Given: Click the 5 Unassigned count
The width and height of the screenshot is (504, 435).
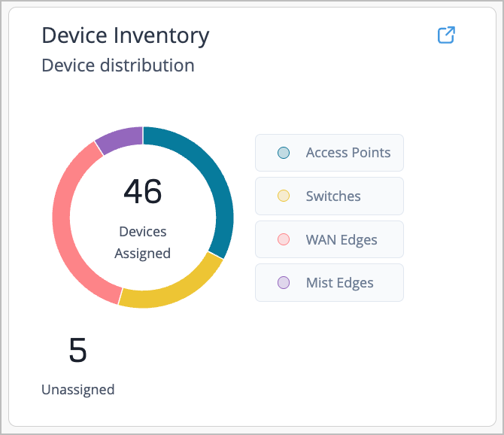Looking at the screenshot, I should (77, 350).
